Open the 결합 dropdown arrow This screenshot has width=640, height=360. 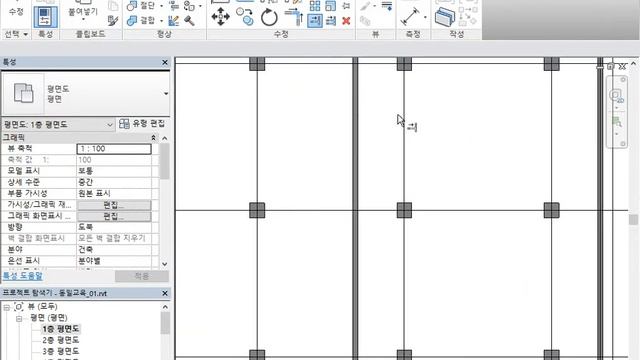(162, 20)
